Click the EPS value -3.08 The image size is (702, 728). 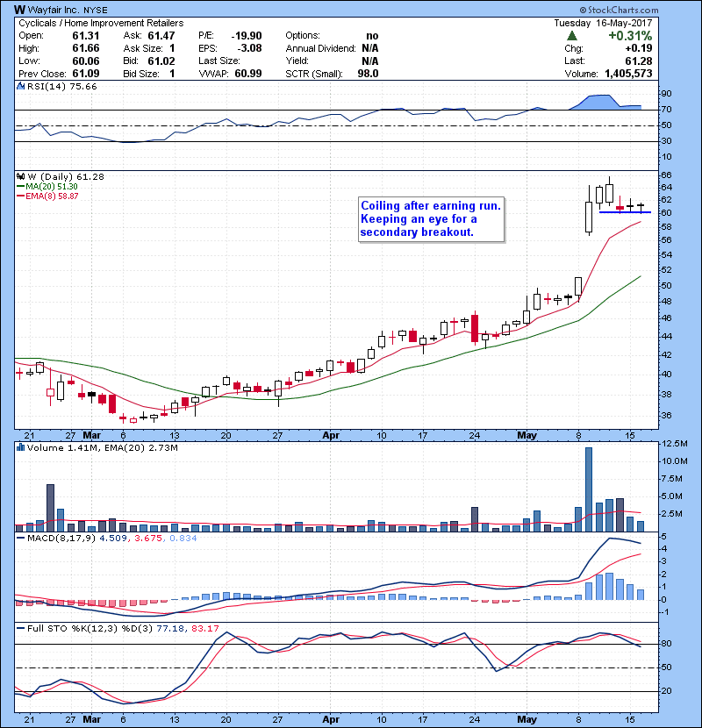pos(249,48)
